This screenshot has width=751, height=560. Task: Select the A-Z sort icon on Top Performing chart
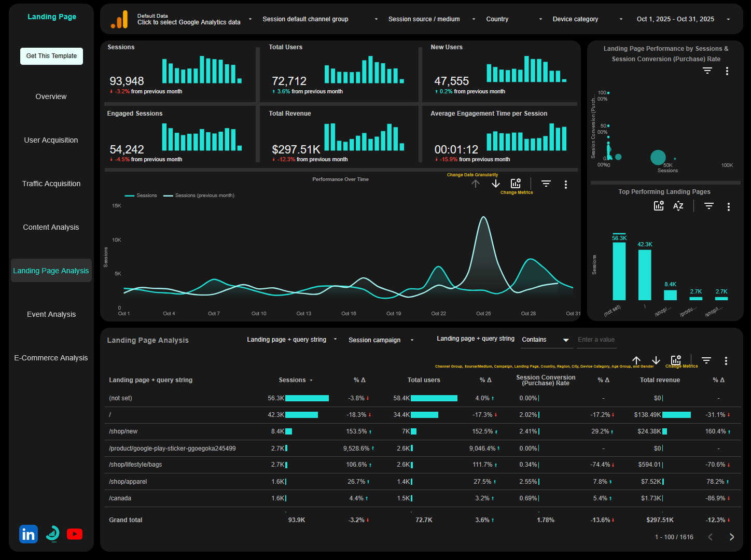(x=678, y=206)
